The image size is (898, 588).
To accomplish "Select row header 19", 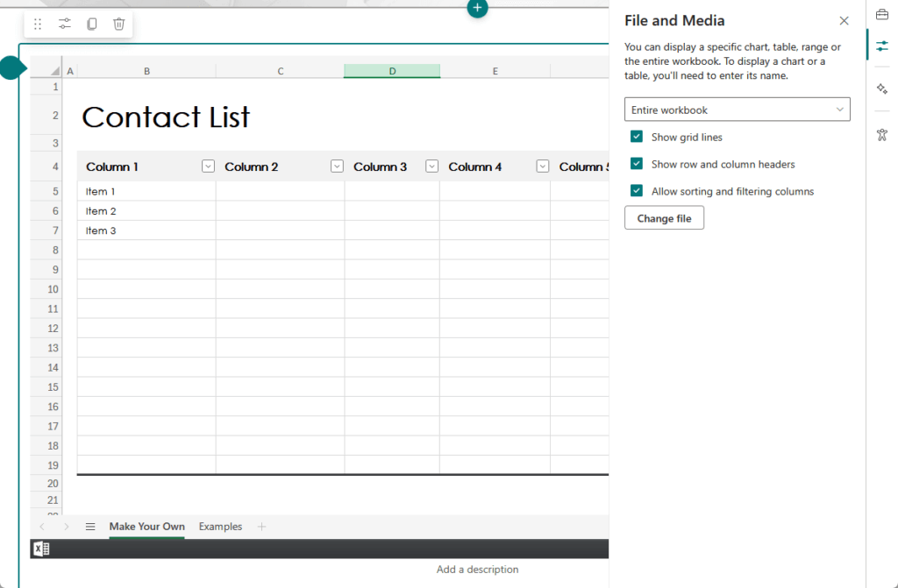I will [46, 465].
